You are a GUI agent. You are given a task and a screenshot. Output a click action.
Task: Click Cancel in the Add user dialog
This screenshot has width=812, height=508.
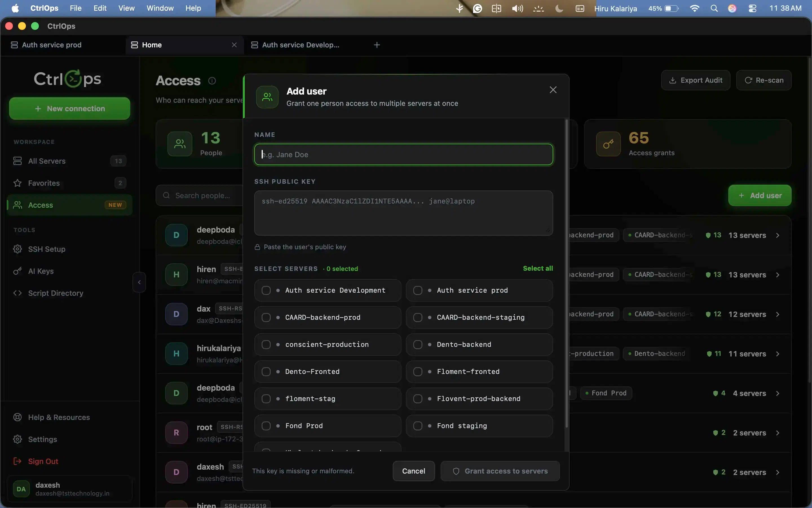414,471
